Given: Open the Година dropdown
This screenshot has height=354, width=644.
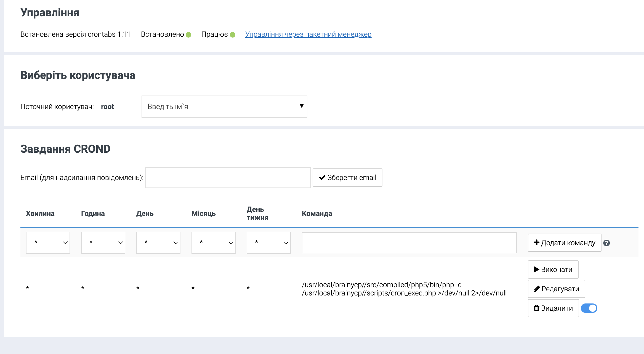Looking at the screenshot, I should point(103,243).
